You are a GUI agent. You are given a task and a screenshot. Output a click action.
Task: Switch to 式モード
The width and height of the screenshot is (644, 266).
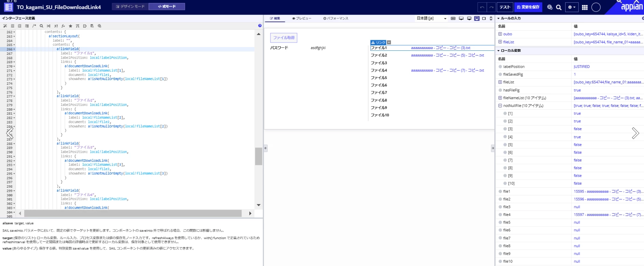pyautogui.click(x=167, y=6)
